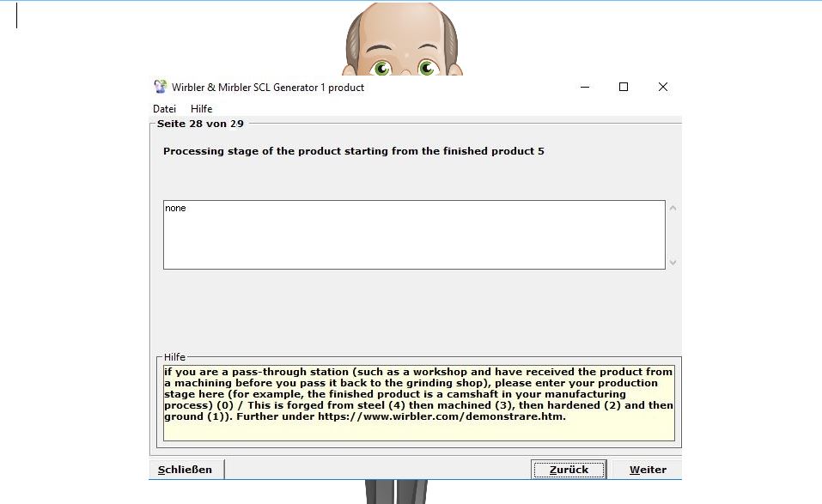Open the Hilfe menu
Image resolution: width=822 pixels, height=504 pixels.
pos(201,109)
